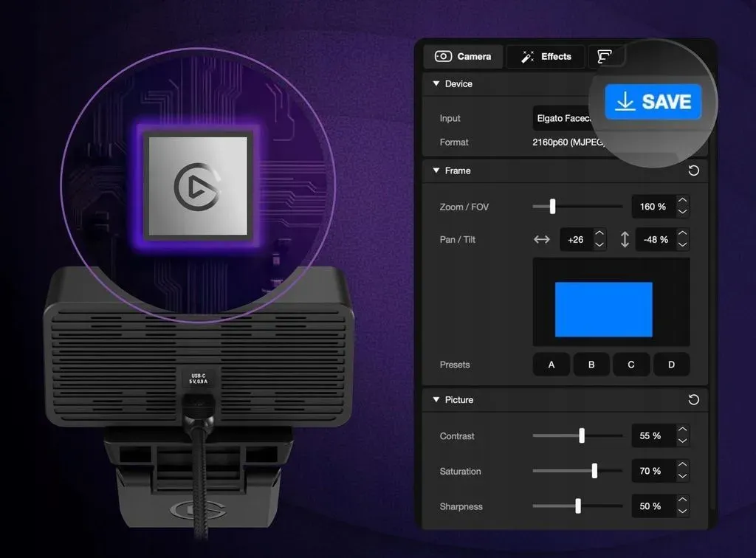Increase the Tilt value with the up arrow

pyautogui.click(x=682, y=233)
